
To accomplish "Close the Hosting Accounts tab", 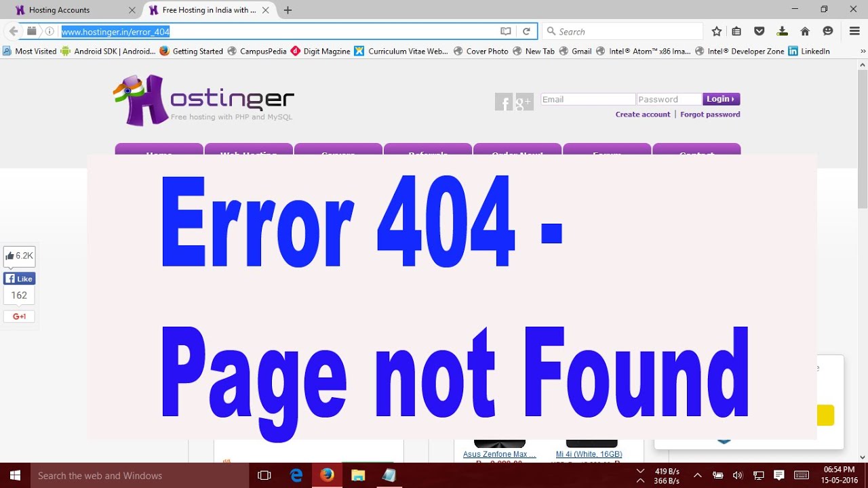I will [132, 10].
